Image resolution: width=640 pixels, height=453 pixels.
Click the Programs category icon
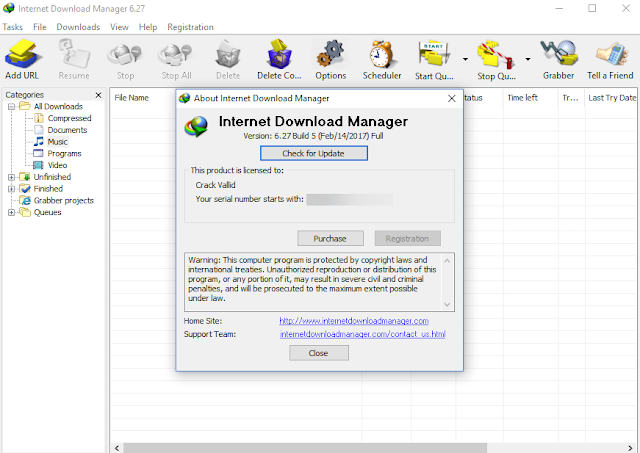pyautogui.click(x=38, y=153)
